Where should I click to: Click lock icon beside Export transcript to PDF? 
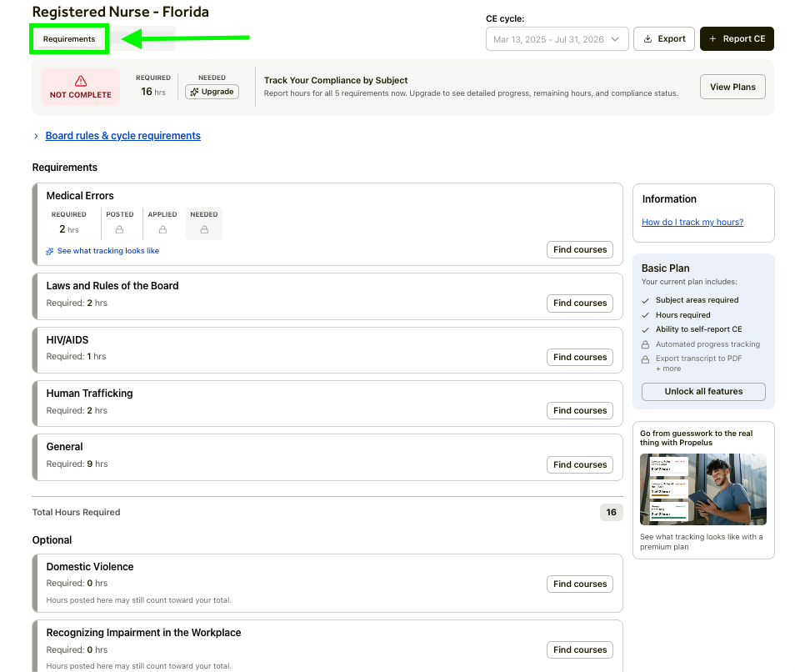click(x=646, y=359)
